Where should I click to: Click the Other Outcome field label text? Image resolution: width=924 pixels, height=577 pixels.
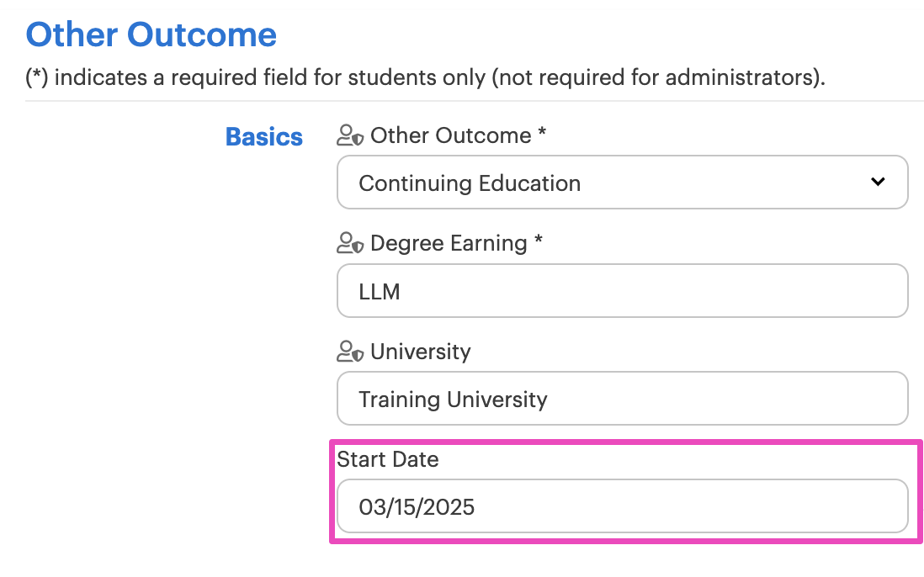pyautogui.click(x=451, y=135)
